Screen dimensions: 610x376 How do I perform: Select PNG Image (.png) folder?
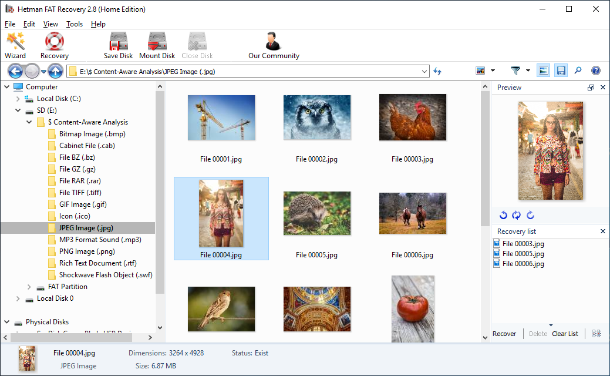click(82, 251)
